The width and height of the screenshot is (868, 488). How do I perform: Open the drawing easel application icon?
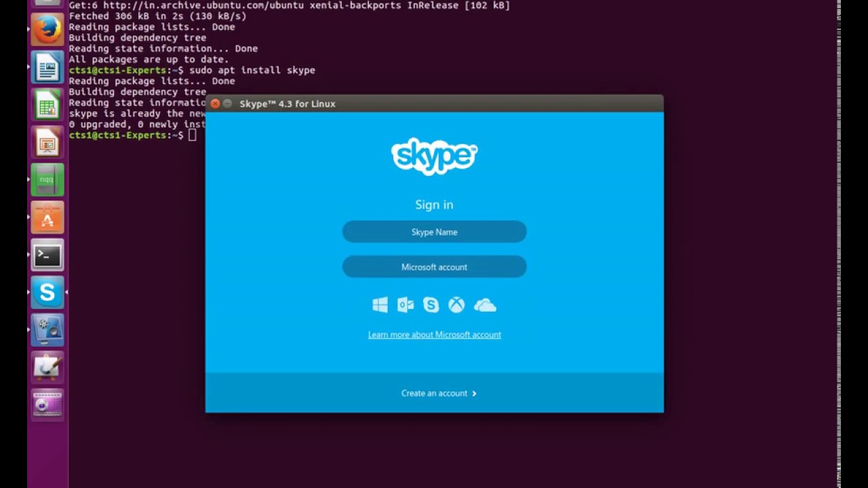47,368
